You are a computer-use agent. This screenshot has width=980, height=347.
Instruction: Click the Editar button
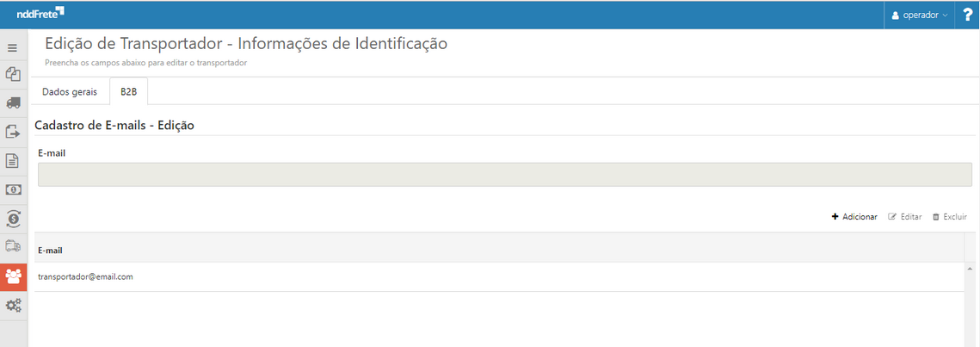[x=905, y=217]
